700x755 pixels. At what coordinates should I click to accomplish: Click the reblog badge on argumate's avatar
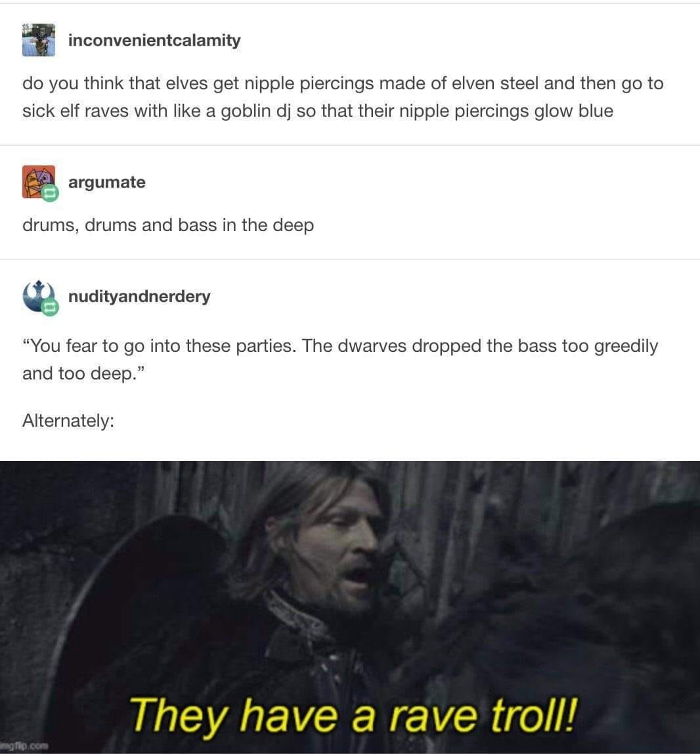point(50,194)
